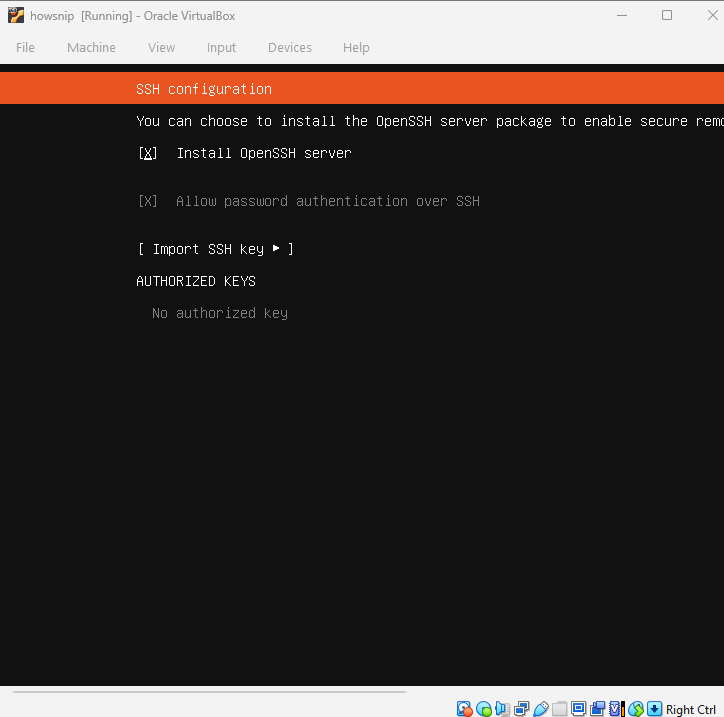
Task: Click the AUTHORIZED KEYS heading
Action: [x=196, y=281]
